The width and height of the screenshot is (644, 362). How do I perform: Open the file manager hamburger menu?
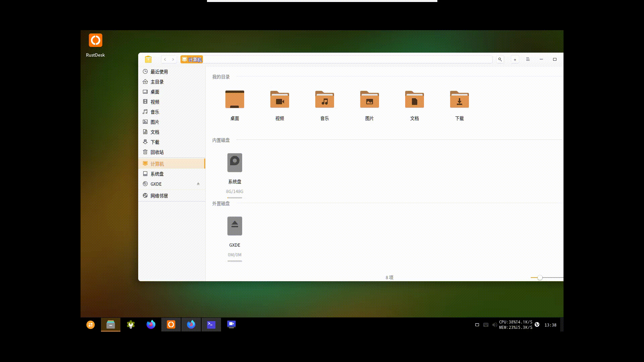(x=528, y=59)
